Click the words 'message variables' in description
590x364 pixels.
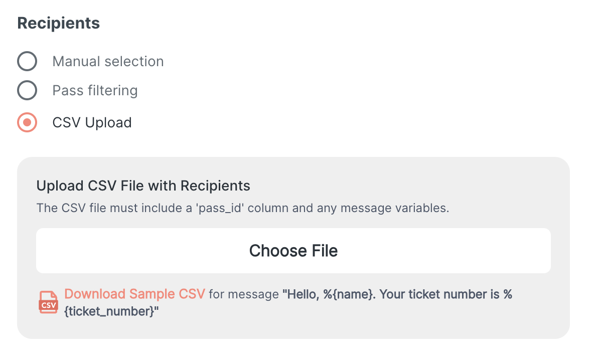(x=396, y=208)
